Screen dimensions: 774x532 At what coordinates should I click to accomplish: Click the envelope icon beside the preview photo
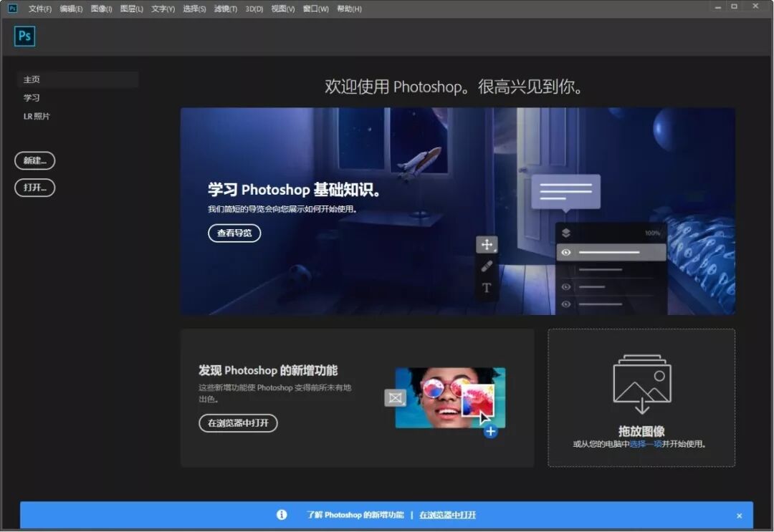pos(395,397)
